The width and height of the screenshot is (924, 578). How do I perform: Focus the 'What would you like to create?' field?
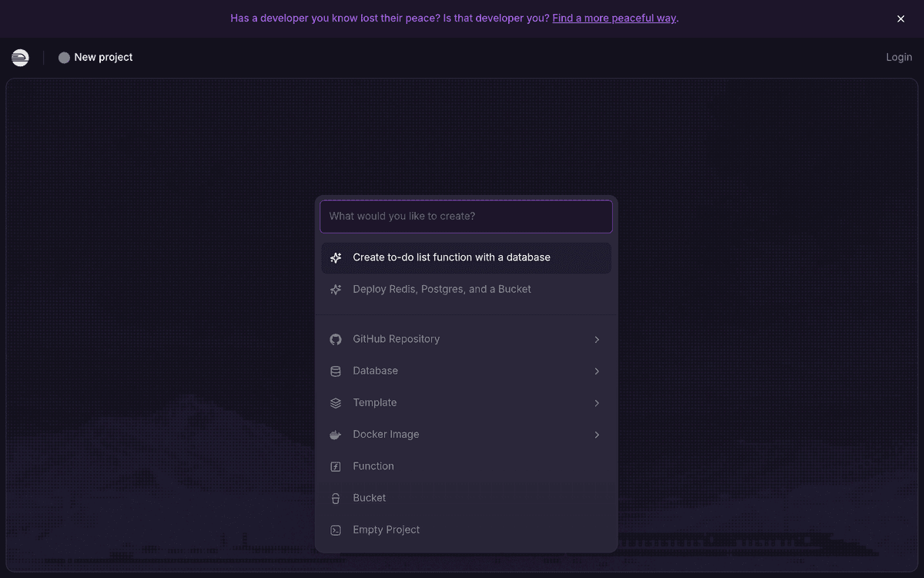click(466, 217)
